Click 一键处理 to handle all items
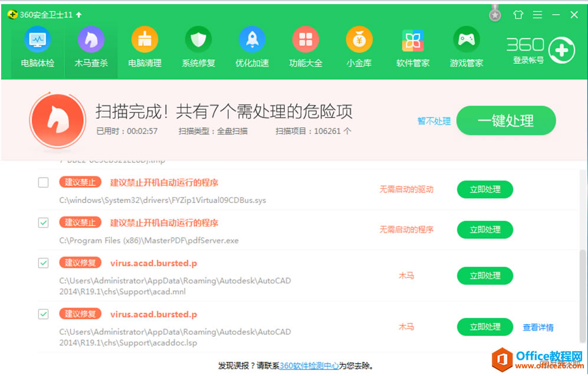The width and height of the screenshot is (588, 376). coord(506,120)
